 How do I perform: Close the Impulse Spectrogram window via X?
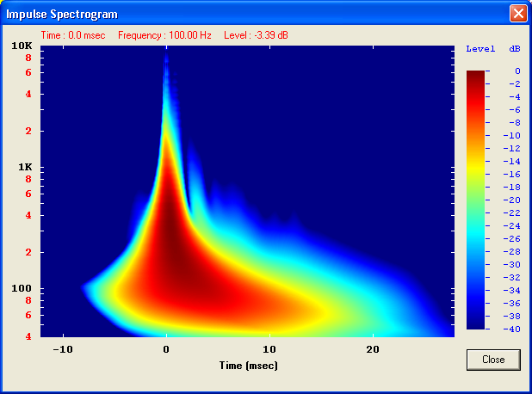click(518, 14)
